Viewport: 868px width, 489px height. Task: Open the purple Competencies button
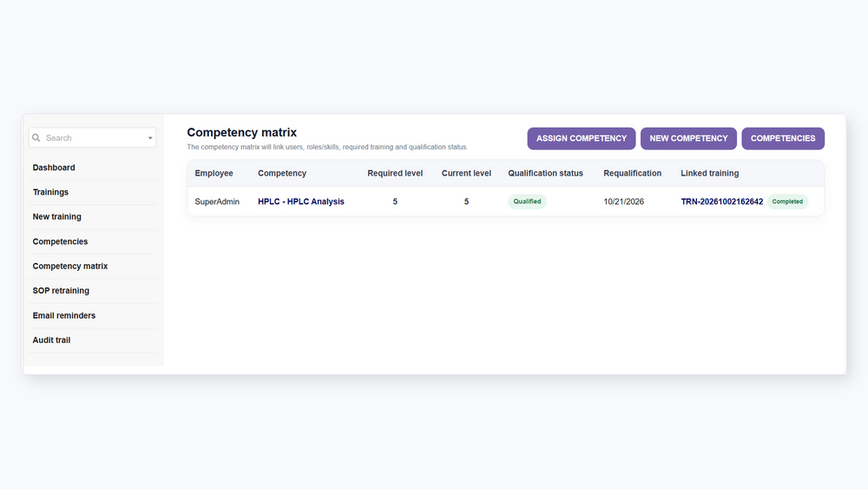coord(783,138)
